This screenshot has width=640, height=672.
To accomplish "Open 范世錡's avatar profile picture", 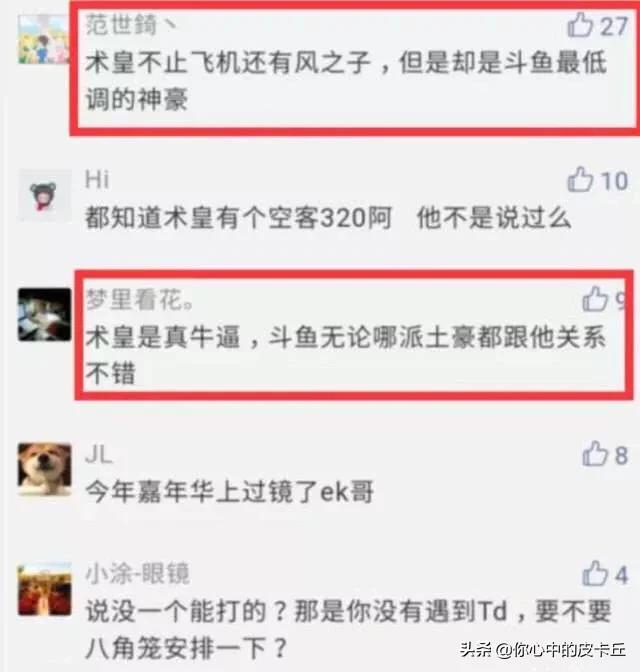I will click(44, 39).
